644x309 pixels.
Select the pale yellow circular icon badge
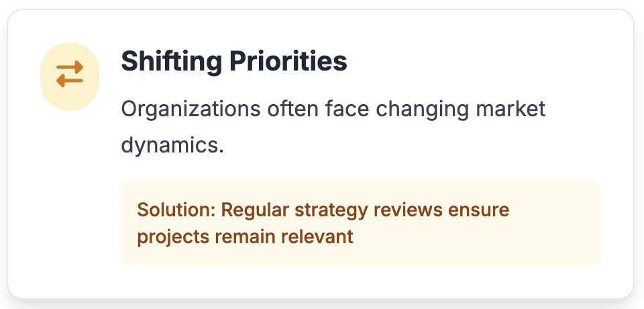(x=70, y=76)
